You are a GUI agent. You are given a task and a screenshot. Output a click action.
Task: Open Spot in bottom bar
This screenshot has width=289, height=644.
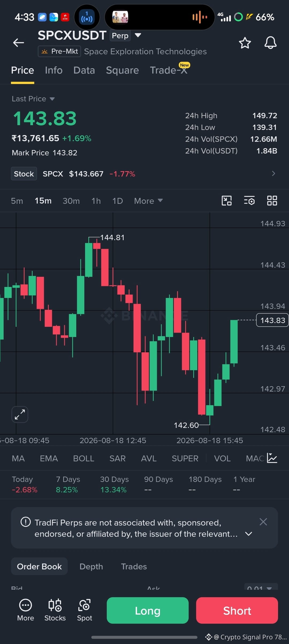[85, 610]
